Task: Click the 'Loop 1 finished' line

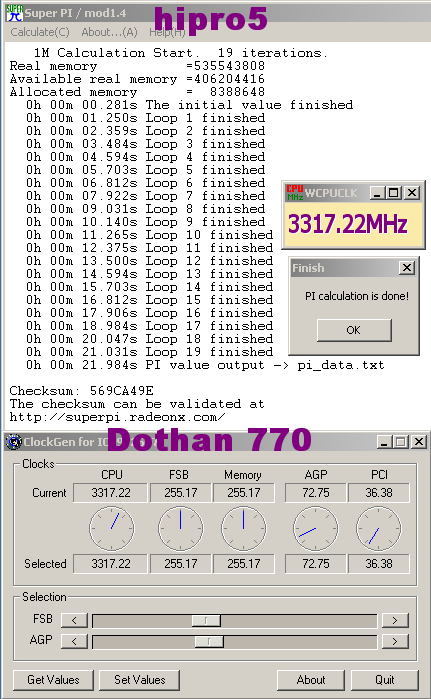Action: 145,118
